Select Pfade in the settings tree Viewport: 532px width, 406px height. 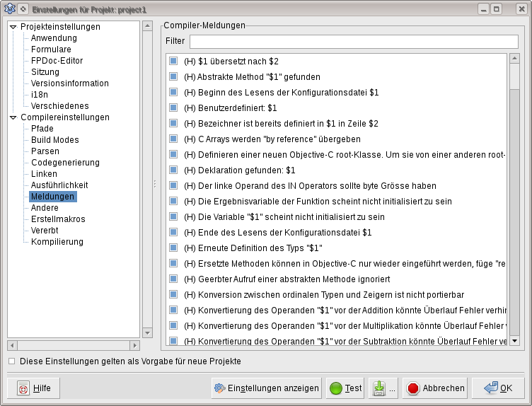[x=42, y=129]
